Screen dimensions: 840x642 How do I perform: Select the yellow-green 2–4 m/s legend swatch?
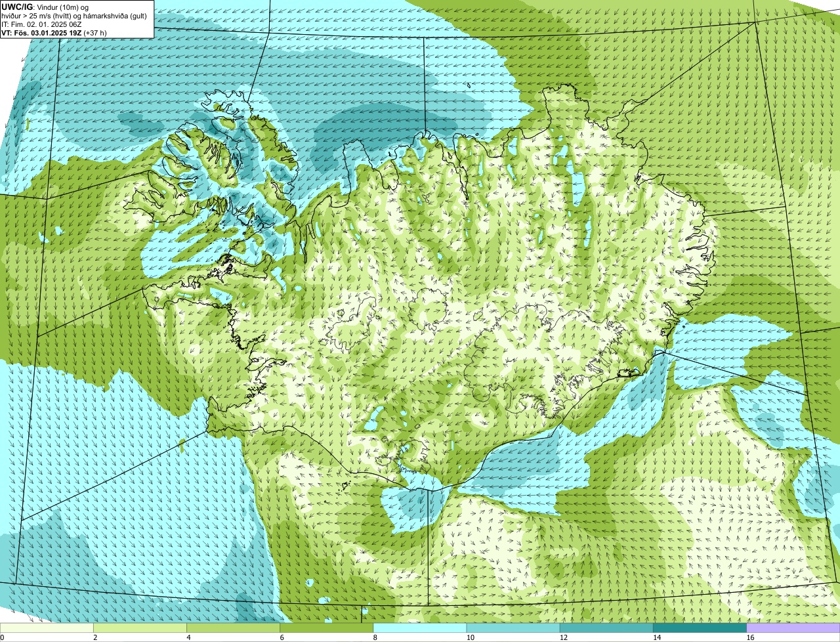140,628
